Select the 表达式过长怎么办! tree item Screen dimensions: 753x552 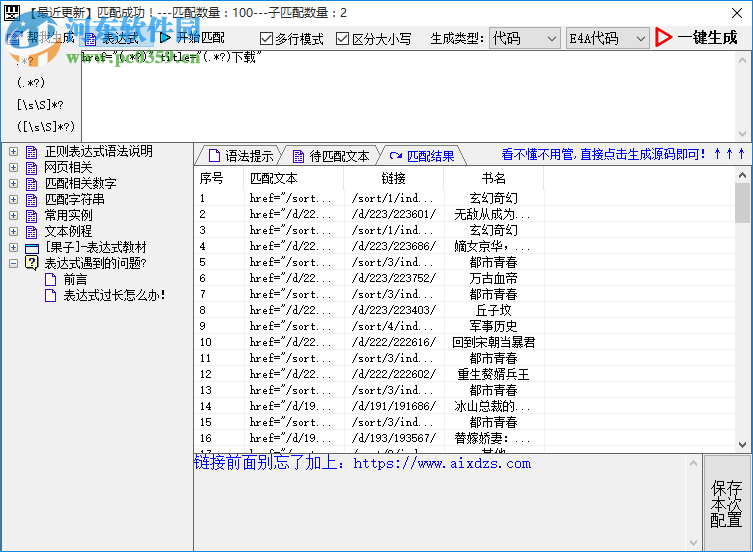[114, 295]
